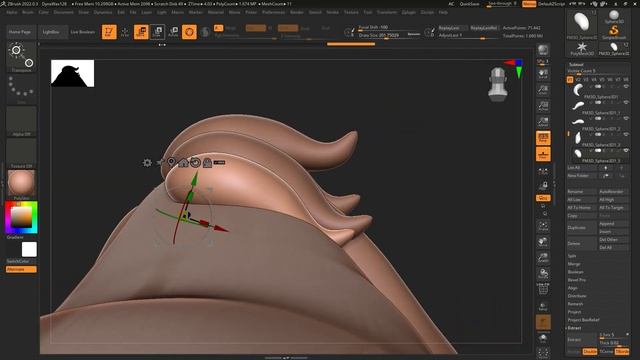640x360 pixels.
Task: Click the gizmo home icon
Action: point(183,162)
